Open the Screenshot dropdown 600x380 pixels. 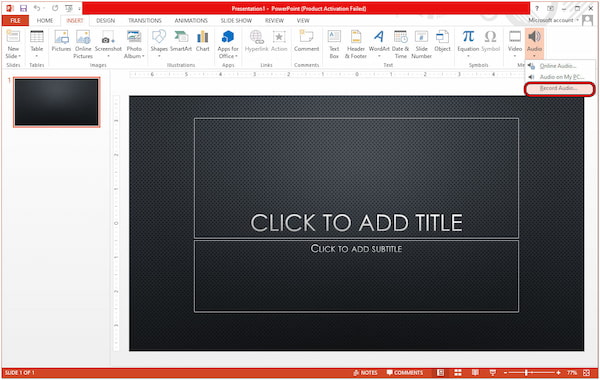pos(108,56)
